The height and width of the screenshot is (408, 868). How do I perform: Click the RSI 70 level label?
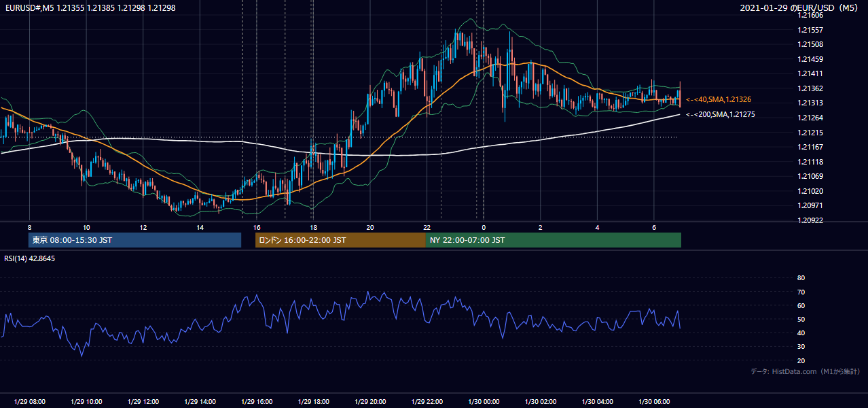(x=801, y=292)
